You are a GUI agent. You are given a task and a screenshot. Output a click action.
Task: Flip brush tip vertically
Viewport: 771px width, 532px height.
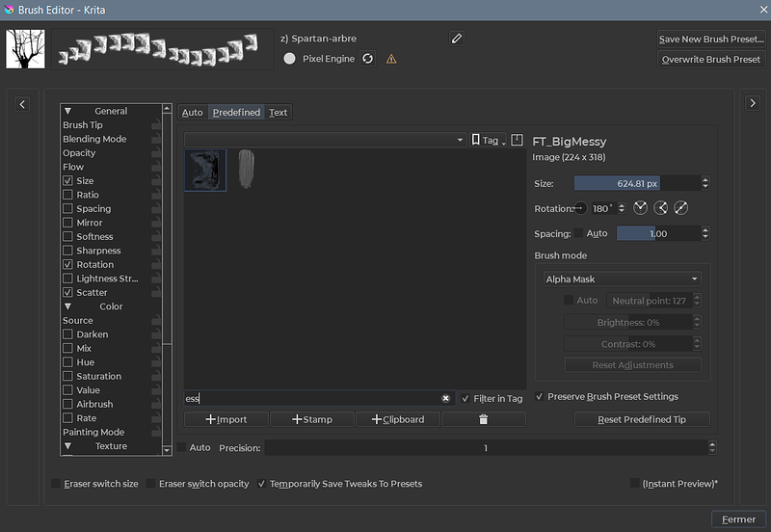click(660, 208)
